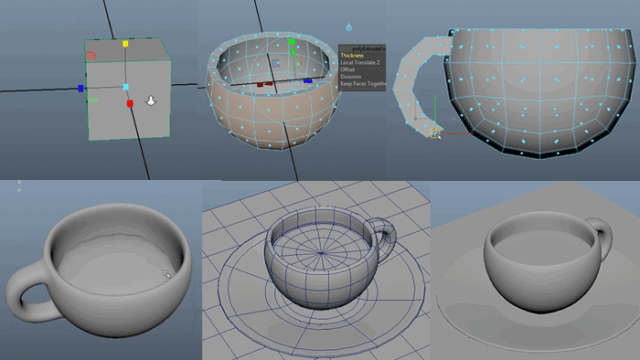Screen dimensions: 640x360
Task: Click the wireframe cup on the saucer
Action: click(x=330, y=257)
